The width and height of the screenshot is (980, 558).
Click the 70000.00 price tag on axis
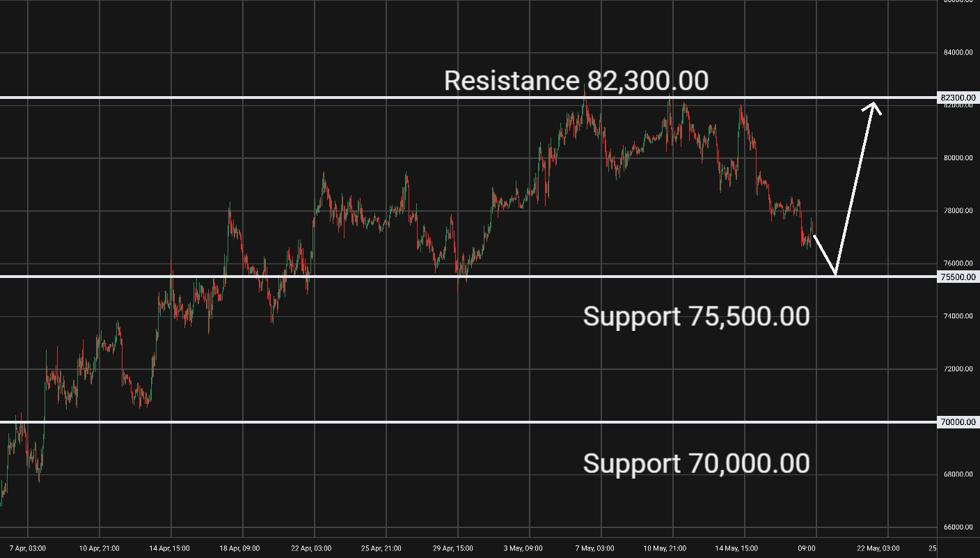[958, 422]
